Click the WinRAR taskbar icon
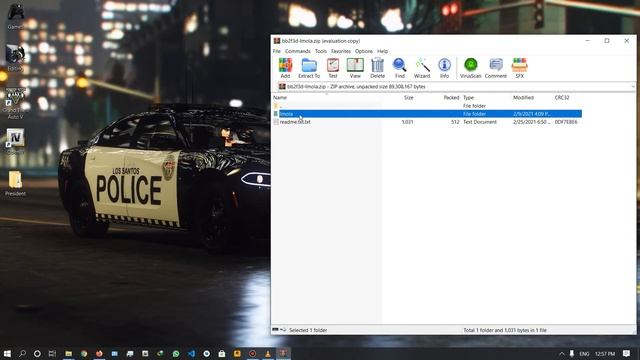 click(283, 353)
